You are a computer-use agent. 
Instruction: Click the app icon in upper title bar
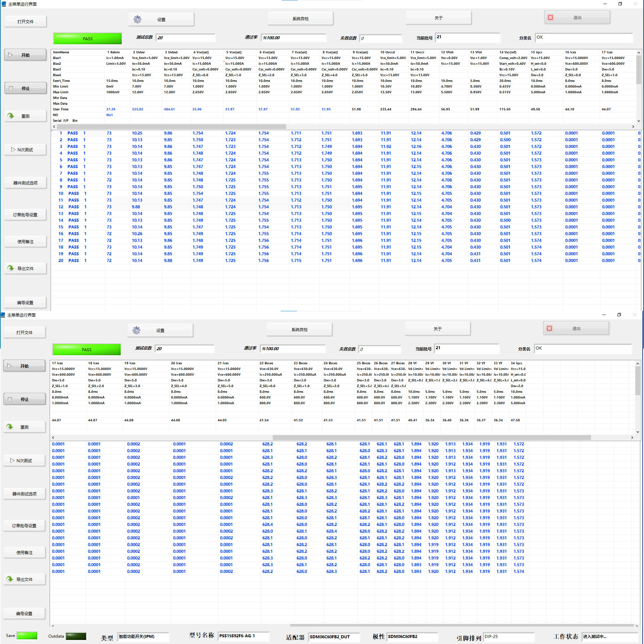4,4
